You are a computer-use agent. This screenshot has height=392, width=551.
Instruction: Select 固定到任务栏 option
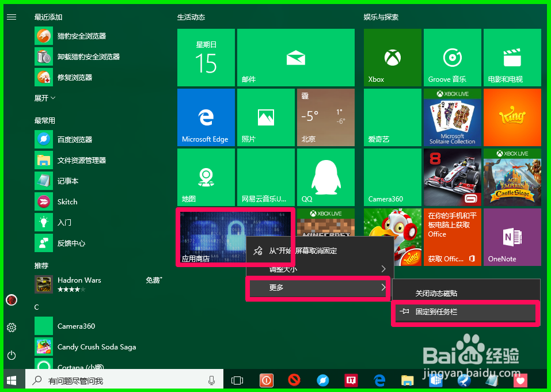point(466,311)
